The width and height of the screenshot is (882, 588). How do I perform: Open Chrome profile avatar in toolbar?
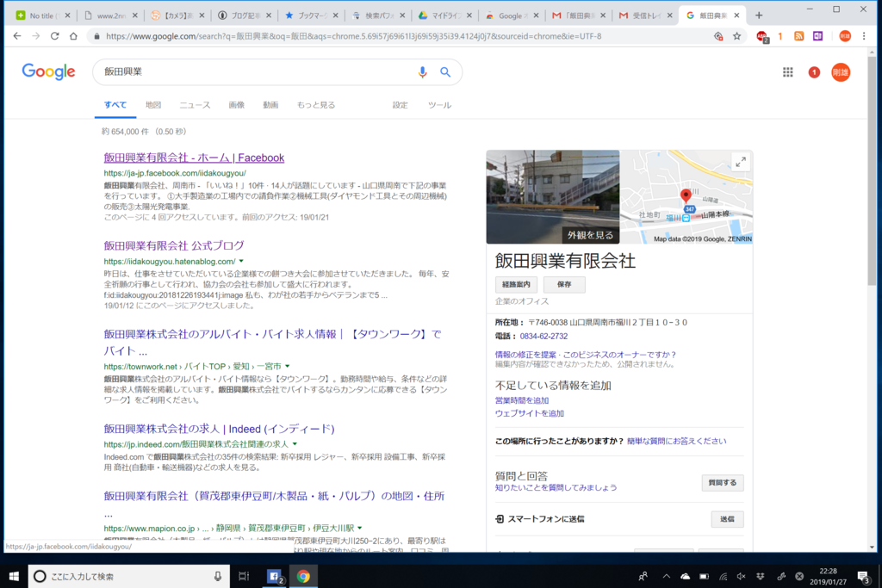click(845, 36)
